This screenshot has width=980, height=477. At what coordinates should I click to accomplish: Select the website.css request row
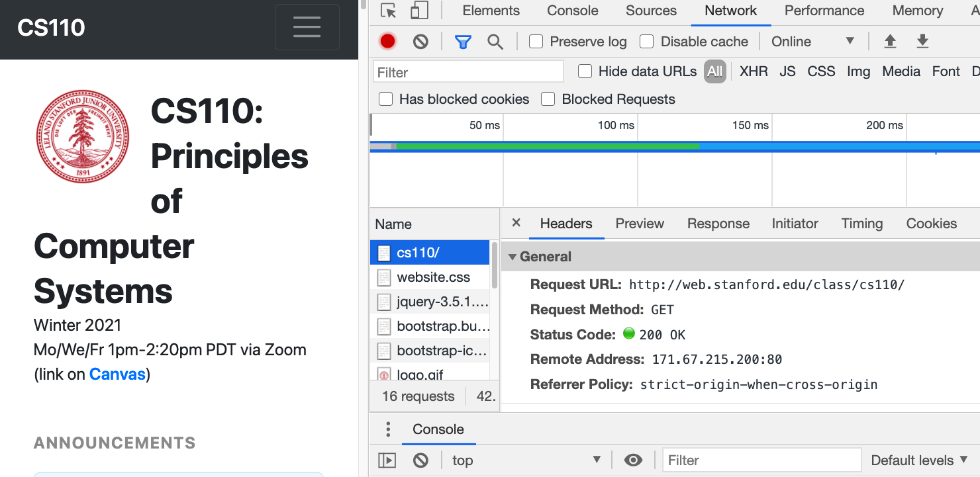(x=430, y=277)
